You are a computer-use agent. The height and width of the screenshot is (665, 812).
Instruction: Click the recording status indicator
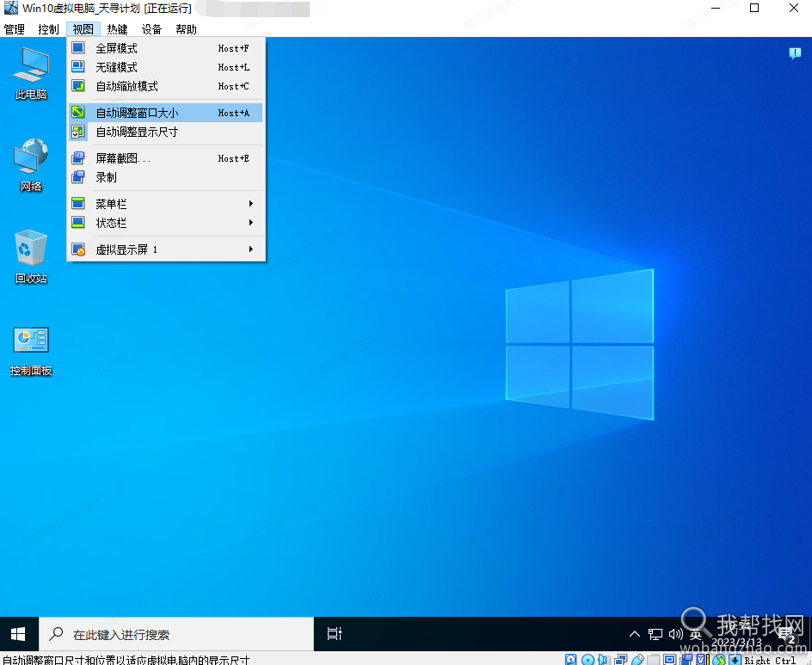click(686, 659)
